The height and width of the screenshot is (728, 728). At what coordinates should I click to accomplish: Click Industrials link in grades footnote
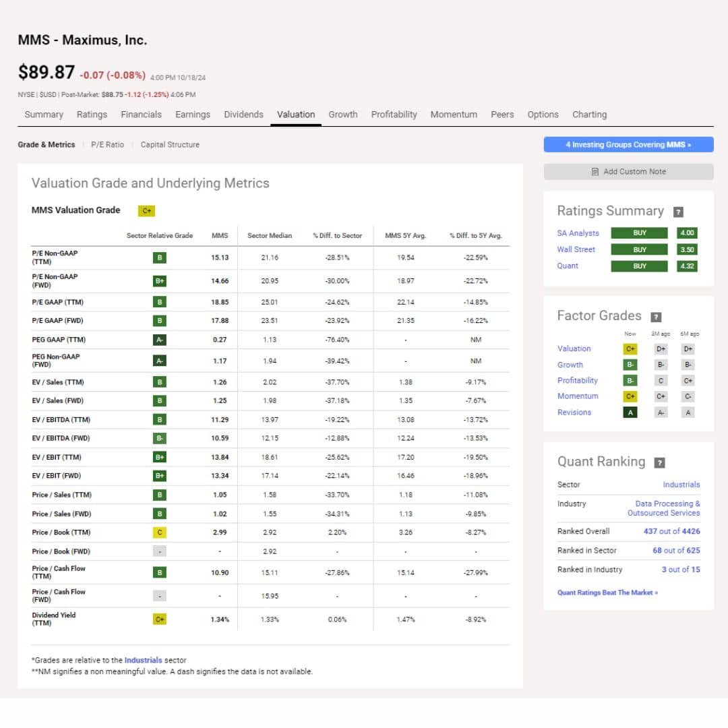(143, 660)
